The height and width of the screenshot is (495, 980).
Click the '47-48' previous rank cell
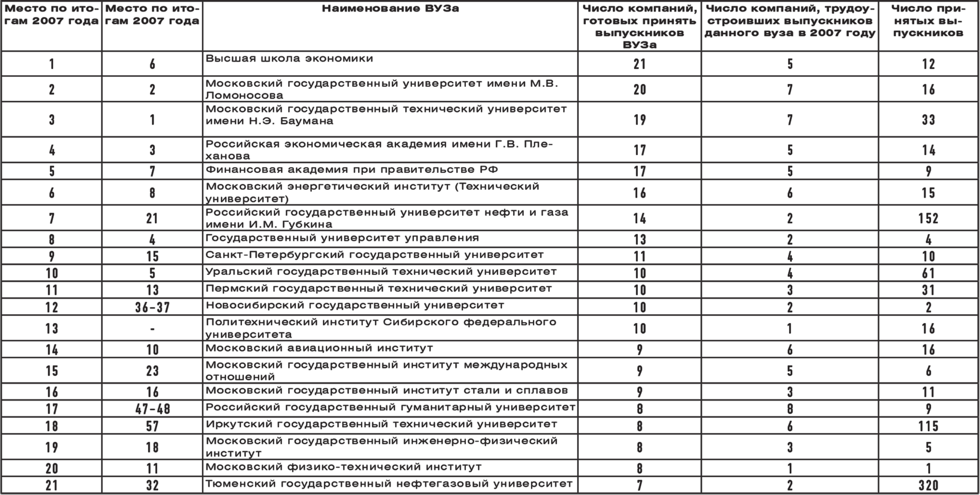(152, 409)
